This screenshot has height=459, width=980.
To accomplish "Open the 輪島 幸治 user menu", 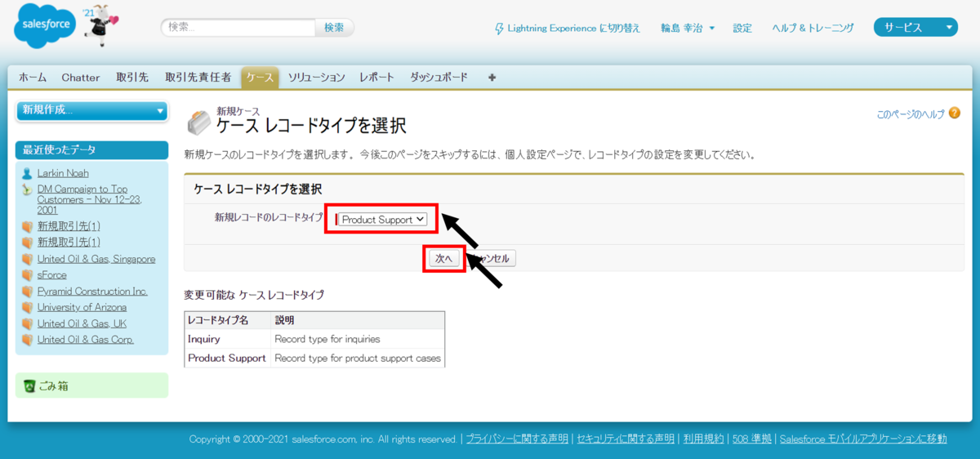I will [x=688, y=28].
